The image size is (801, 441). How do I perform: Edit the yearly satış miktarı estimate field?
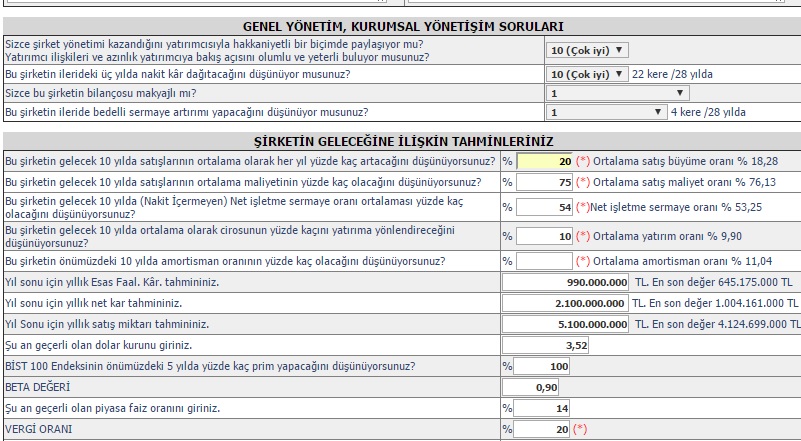(566, 324)
